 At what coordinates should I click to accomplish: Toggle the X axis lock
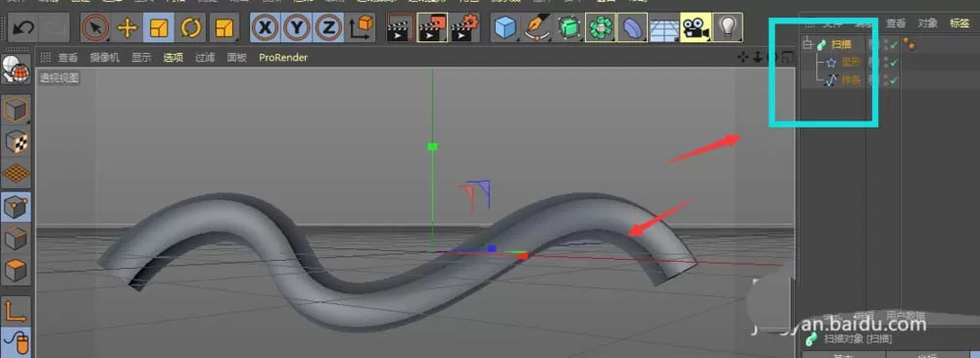266,27
